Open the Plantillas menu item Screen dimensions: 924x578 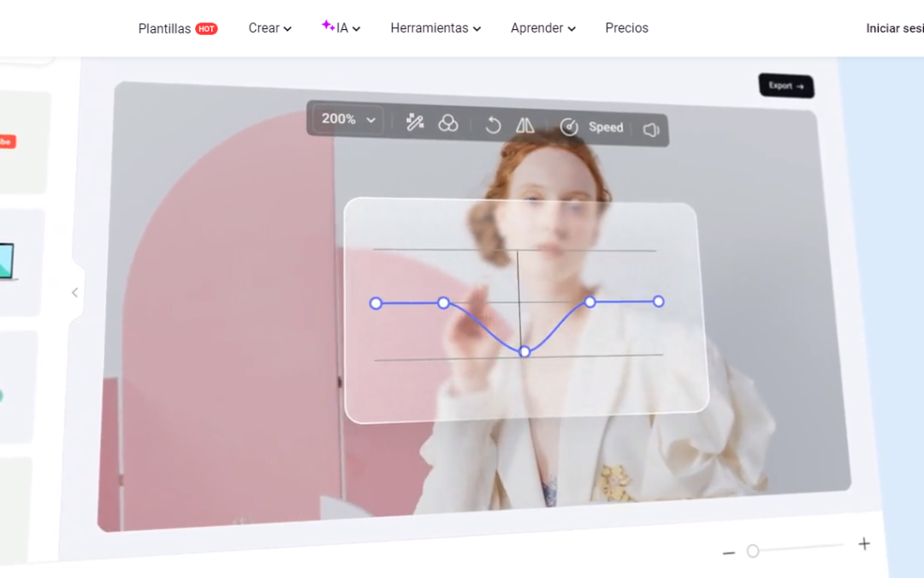(x=164, y=28)
